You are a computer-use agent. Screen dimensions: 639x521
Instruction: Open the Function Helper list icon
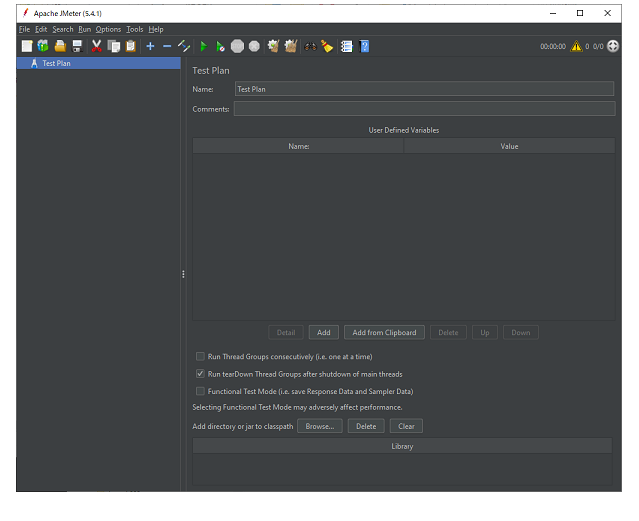[346, 46]
